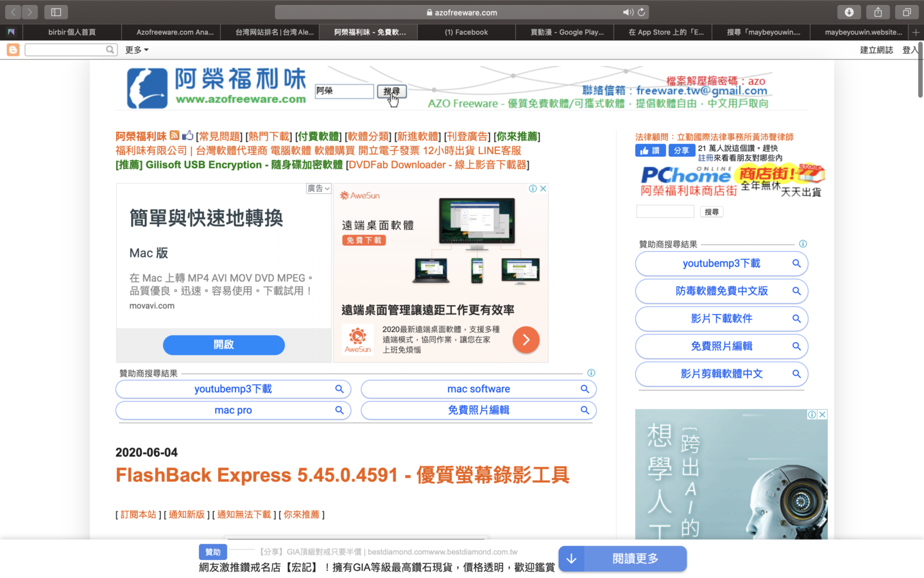Click the thumbs-up icon next to RSS
Image resolution: width=924 pixels, height=578 pixels.
187,136
